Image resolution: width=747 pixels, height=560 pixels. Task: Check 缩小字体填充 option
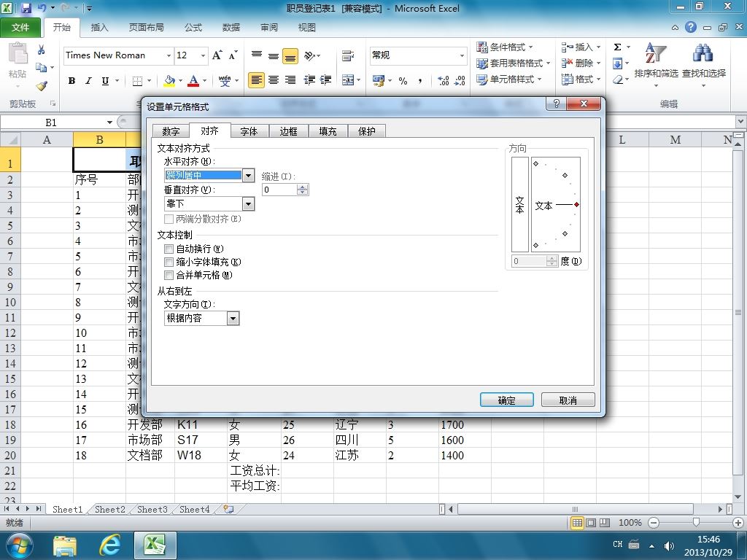[169, 262]
